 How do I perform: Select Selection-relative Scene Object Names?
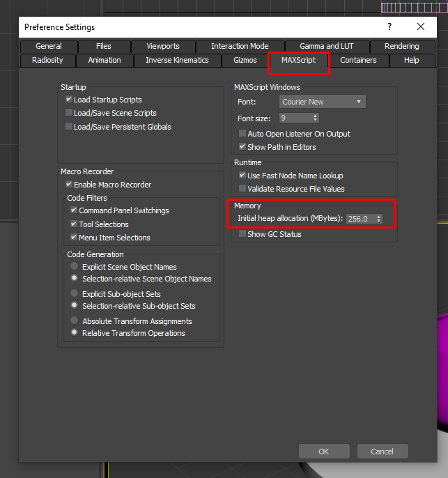pyautogui.click(x=74, y=278)
